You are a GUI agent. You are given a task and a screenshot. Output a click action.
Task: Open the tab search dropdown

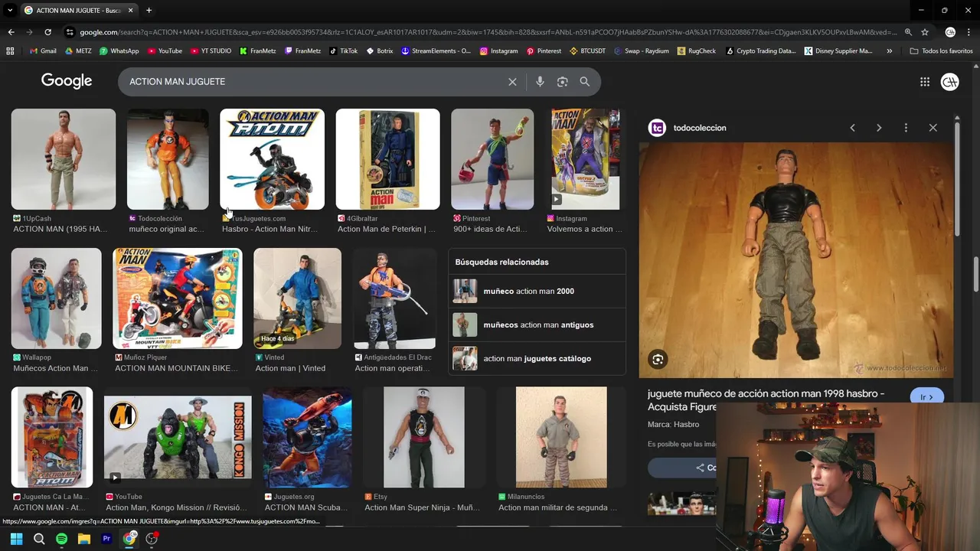10,11
